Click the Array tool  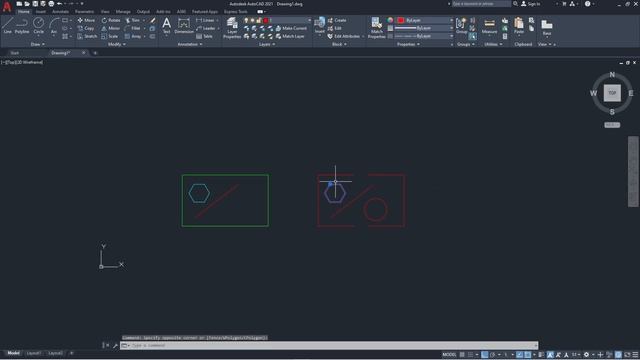point(133,36)
